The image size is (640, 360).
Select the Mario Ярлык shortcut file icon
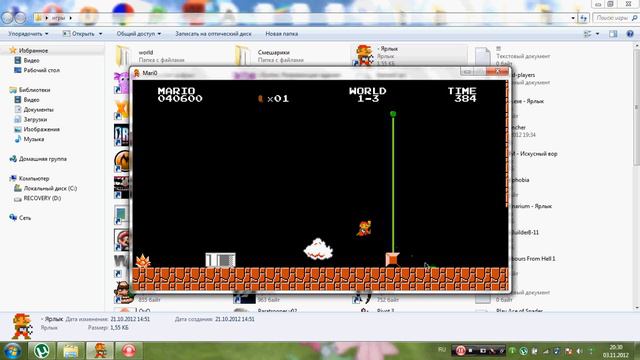coord(364,55)
